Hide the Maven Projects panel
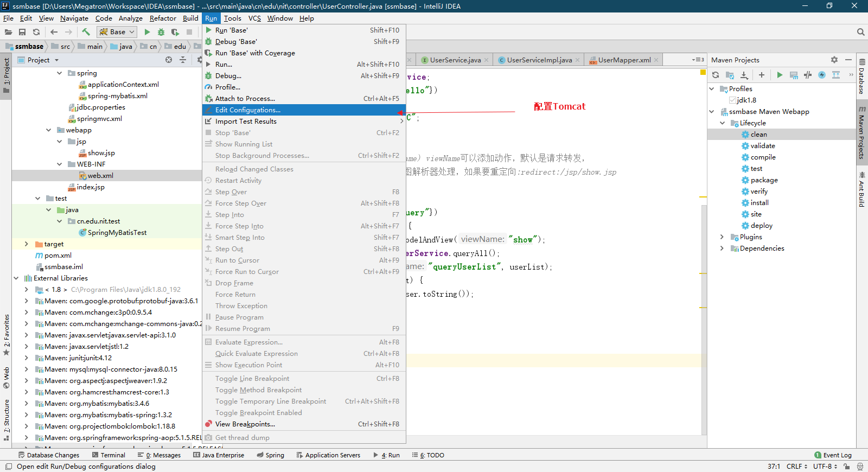This screenshot has width=868, height=472. (848, 60)
